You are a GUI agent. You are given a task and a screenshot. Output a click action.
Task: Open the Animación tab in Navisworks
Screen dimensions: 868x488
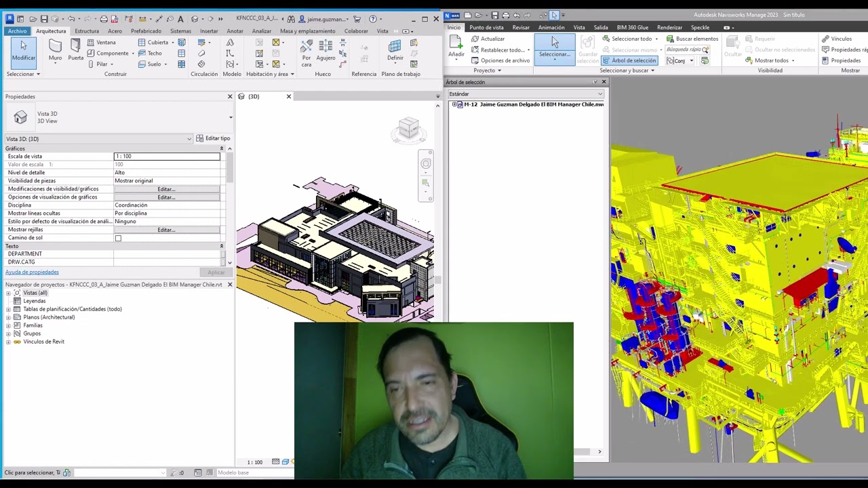pos(551,28)
